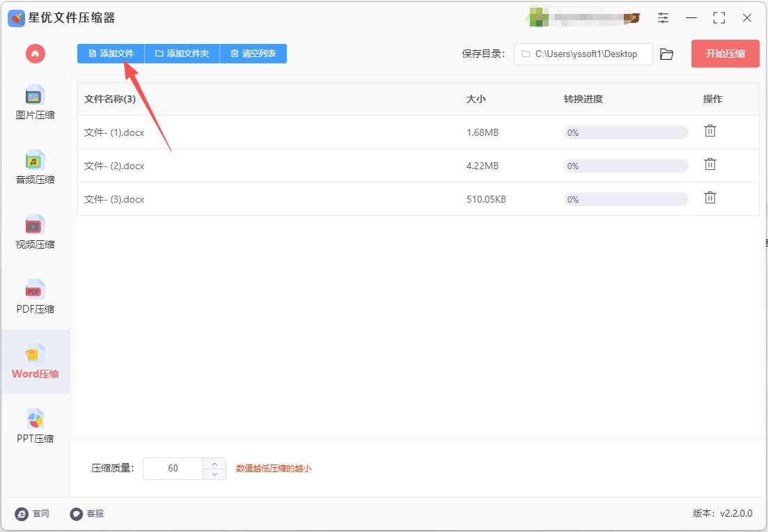Viewport: 768px width, 532px height.
Task: Click 添加文件夹 to add a folder
Action: (x=182, y=54)
